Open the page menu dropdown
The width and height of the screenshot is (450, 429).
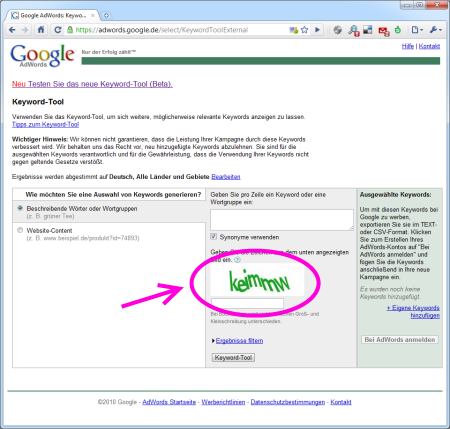[x=417, y=30]
